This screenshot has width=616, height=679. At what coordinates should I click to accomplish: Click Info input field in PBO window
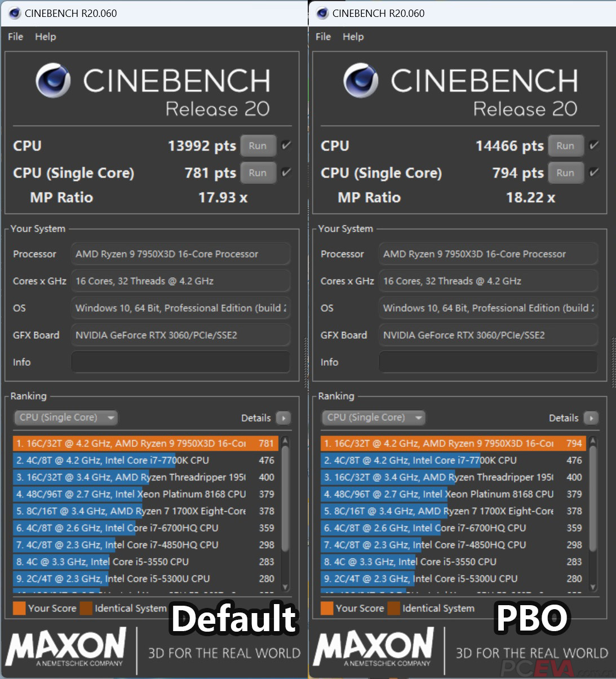click(488, 362)
